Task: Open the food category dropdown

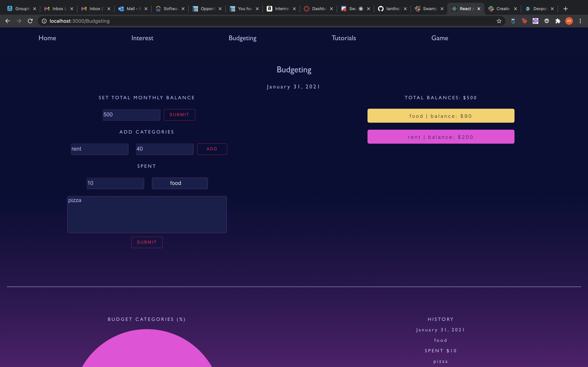Action: coord(180,183)
